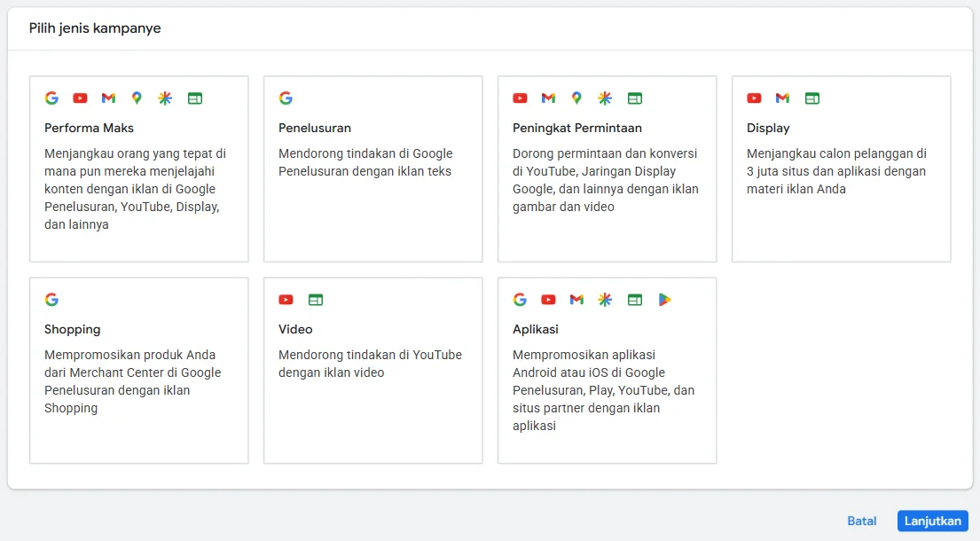This screenshot has width=980, height=541.
Task: Select the Video campaign type title
Action: click(295, 329)
